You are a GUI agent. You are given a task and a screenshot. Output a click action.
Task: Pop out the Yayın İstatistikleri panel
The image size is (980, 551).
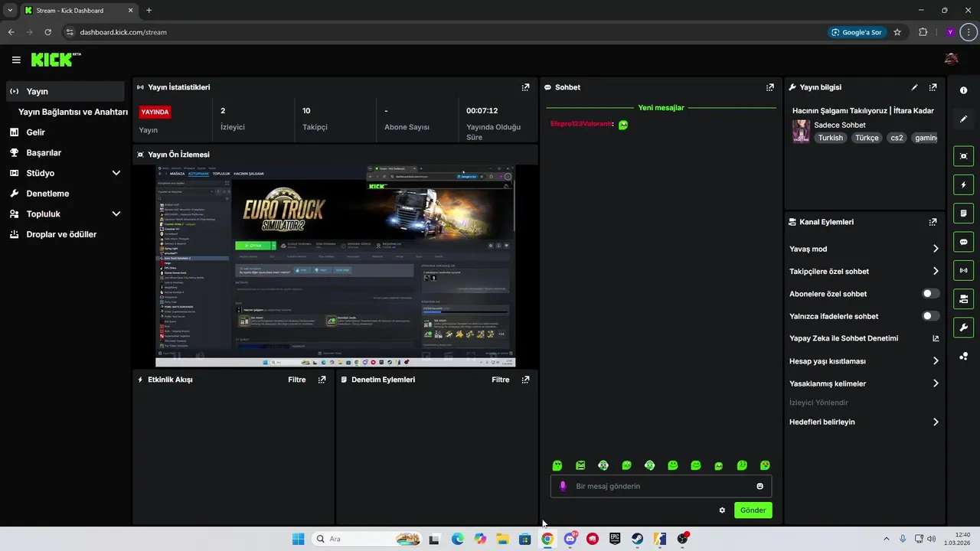(525, 87)
